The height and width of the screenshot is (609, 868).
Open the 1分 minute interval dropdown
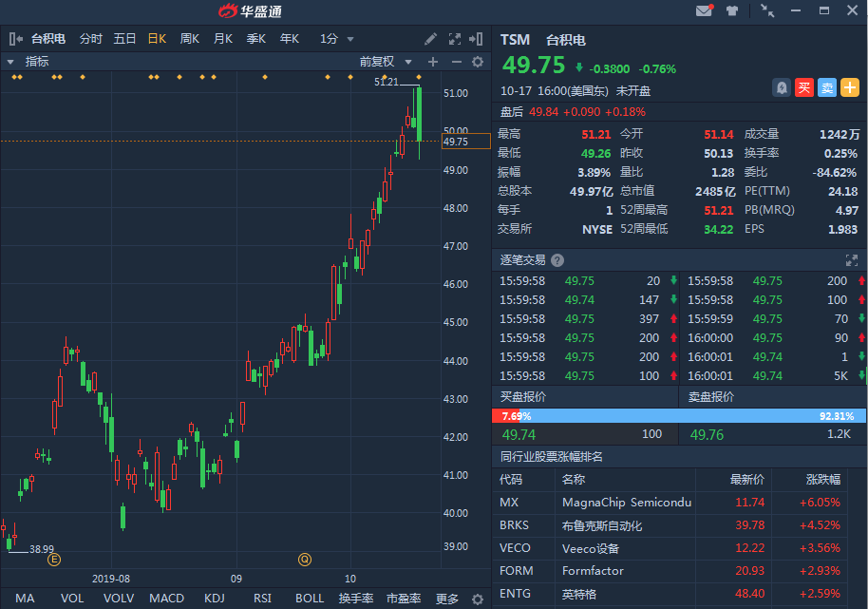pyautogui.click(x=337, y=39)
